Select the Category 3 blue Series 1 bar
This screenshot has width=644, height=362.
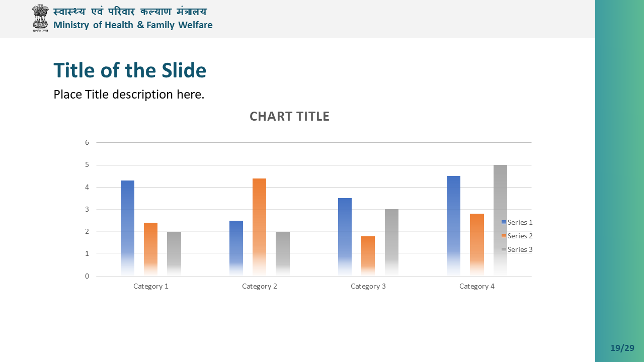pos(345,237)
